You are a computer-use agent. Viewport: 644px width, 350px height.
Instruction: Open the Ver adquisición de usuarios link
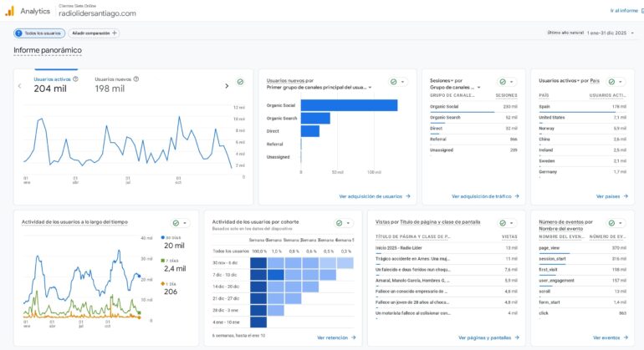click(x=374, y=196)
